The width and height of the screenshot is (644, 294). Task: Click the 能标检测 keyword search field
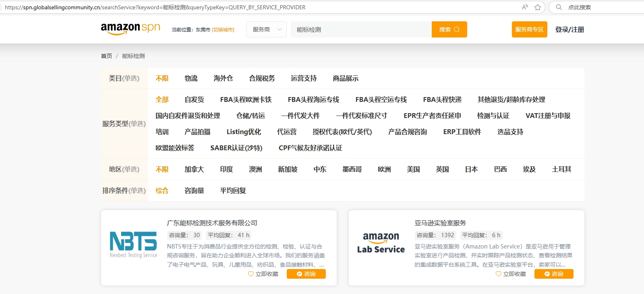click(x=361, y=29)
